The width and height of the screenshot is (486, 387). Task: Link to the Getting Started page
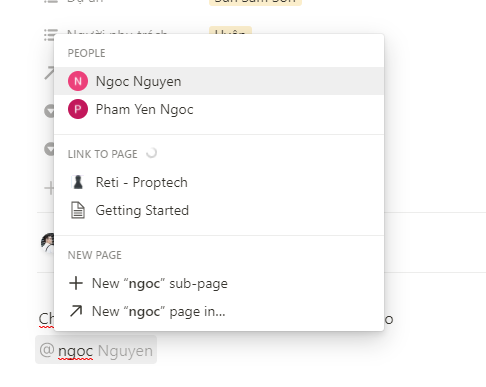tap(219, 210)
